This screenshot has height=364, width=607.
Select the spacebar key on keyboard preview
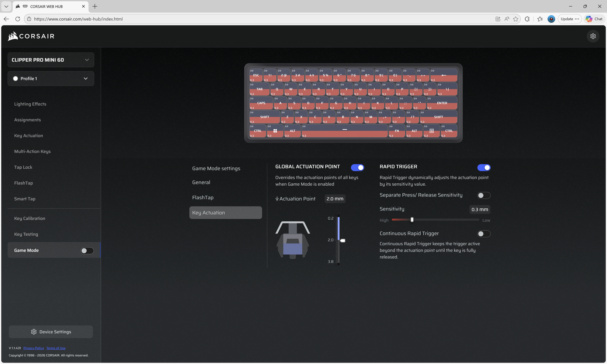tap(345, 131)
